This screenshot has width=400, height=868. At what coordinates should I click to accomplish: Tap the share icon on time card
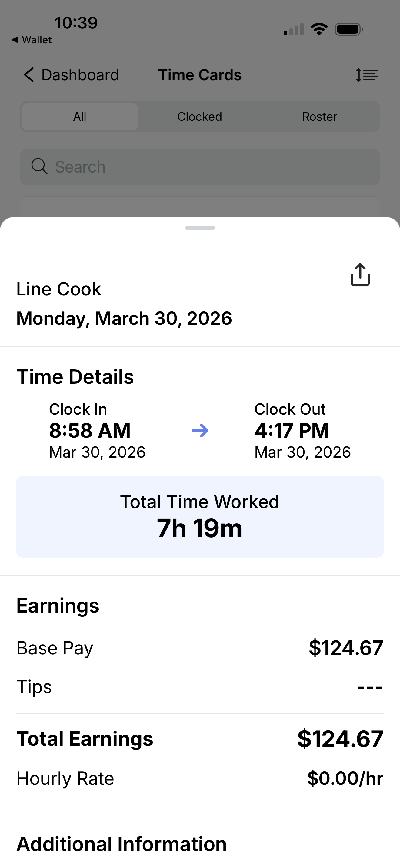click(x=360, y=275)
